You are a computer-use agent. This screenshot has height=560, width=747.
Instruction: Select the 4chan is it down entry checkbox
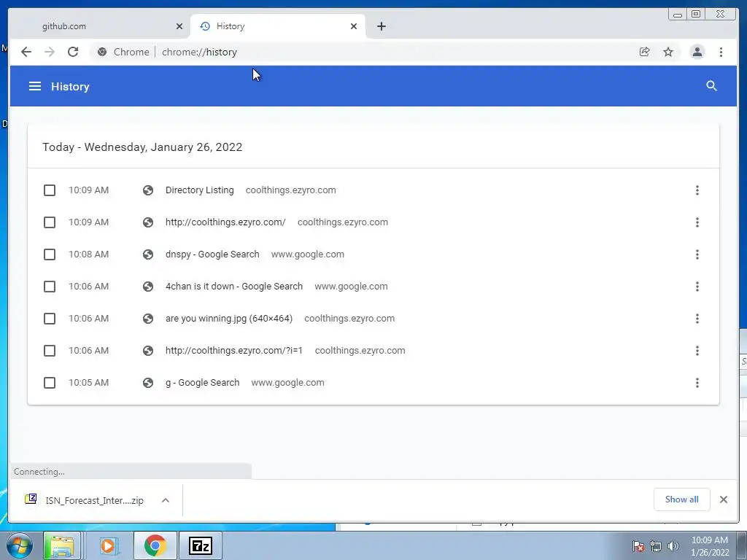tap(50, 287)
